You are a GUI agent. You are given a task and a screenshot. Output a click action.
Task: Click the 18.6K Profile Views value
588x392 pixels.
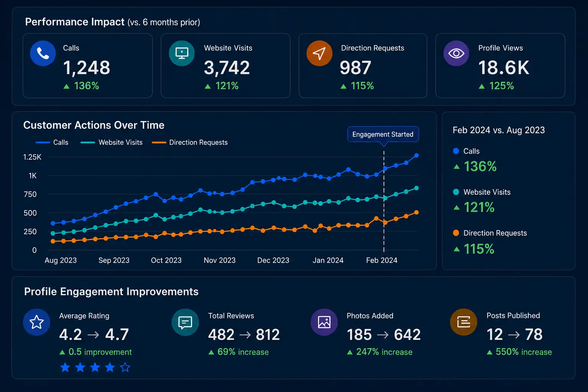click(504, 68)
